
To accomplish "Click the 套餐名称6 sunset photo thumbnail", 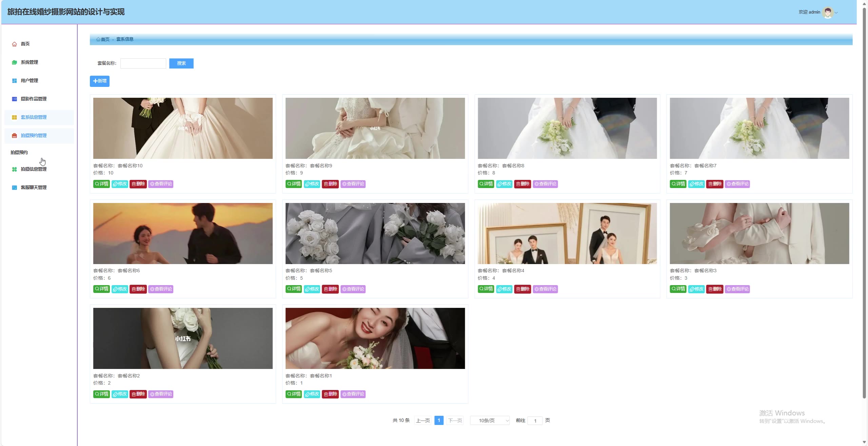I will click(x=183, y=234).
